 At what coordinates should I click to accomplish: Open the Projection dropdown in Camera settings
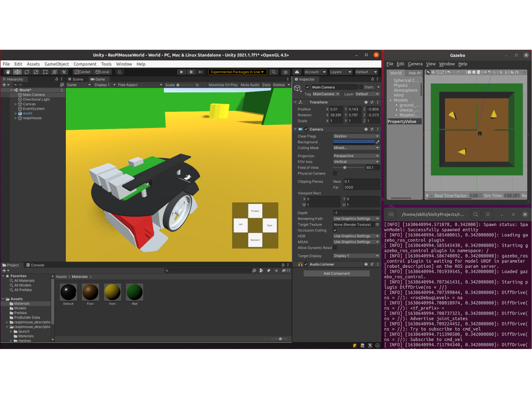(356, 156)
